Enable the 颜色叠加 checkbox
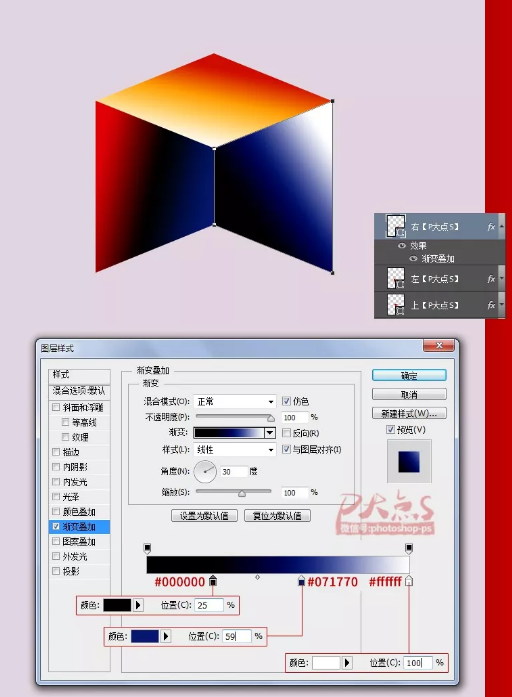The image size is (512, 697). [x=56, y=511]
